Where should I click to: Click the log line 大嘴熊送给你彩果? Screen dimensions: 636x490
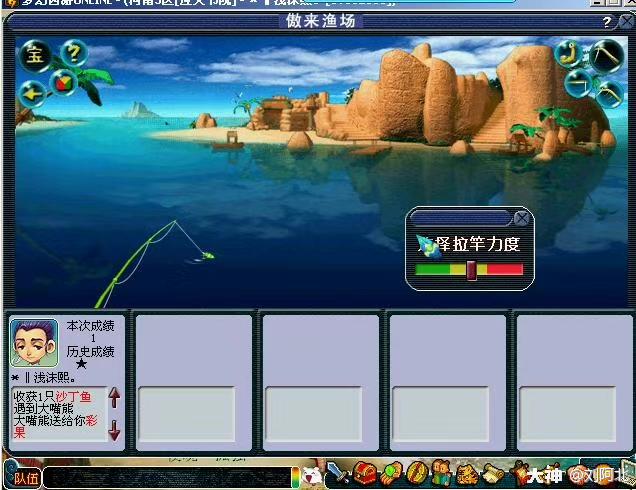click(x=56, y=426)
